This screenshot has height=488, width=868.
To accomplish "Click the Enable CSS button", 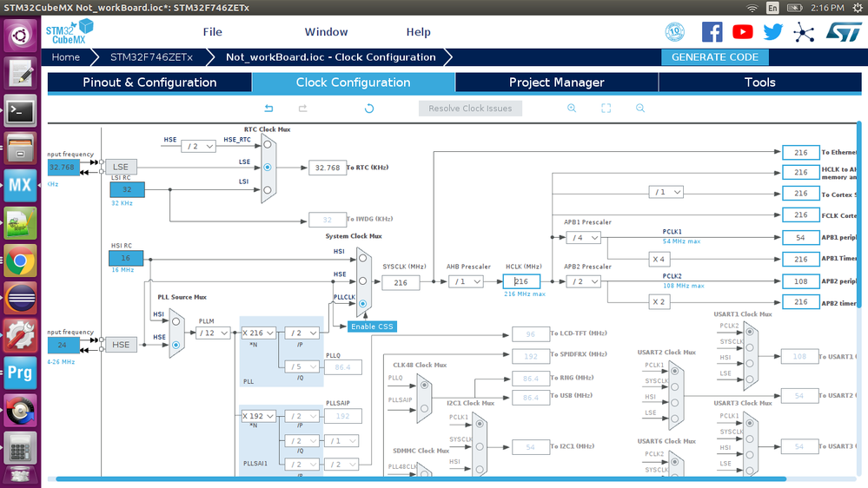I will [372, 326].
